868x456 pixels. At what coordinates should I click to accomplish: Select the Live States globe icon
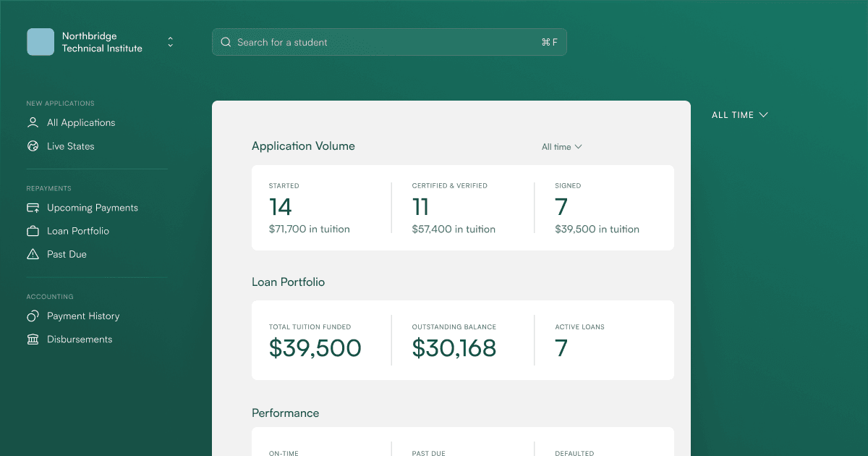32,145
